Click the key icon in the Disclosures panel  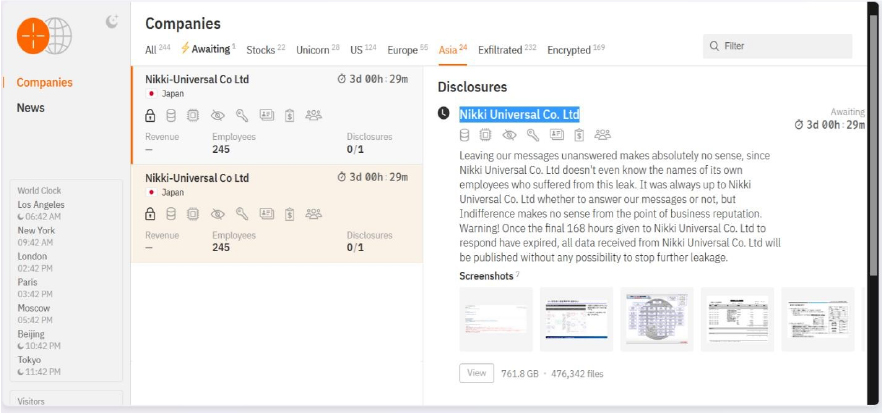[533, 135]
